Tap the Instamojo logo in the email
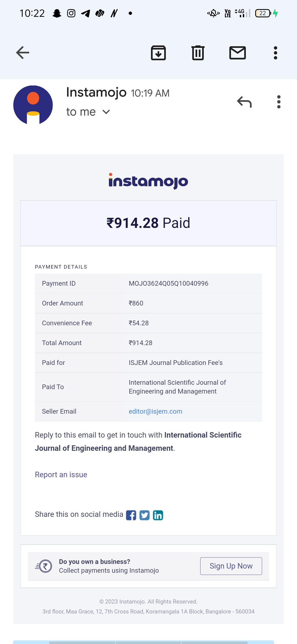 tap(148, 181)
